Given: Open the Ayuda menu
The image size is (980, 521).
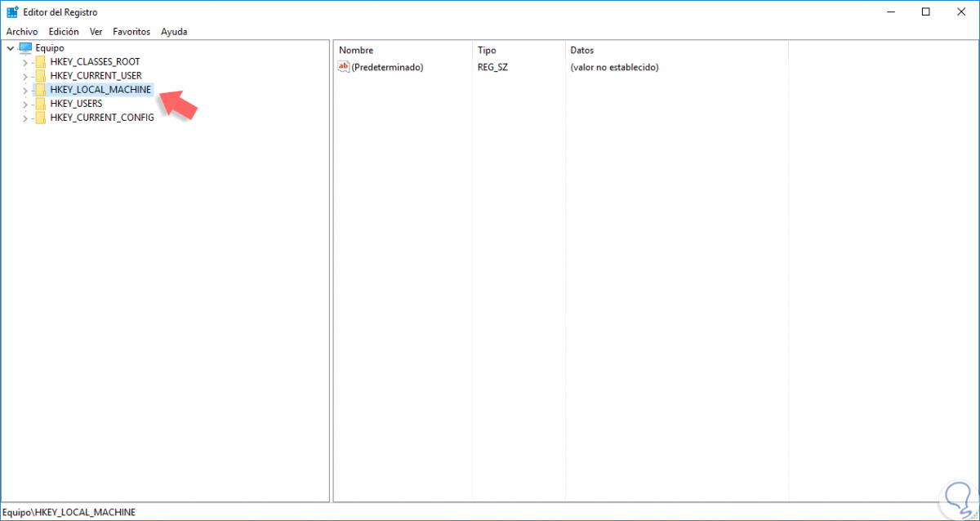Looking at the screenshot, I should pos(174,31).
